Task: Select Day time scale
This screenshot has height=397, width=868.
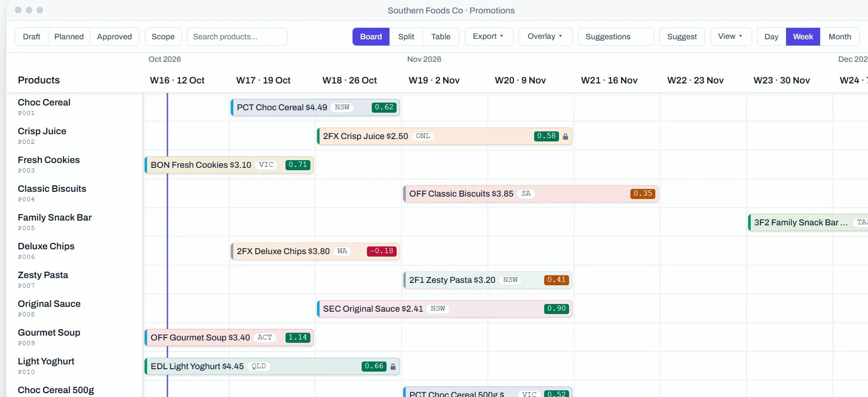Action: [x=771, y=36]
